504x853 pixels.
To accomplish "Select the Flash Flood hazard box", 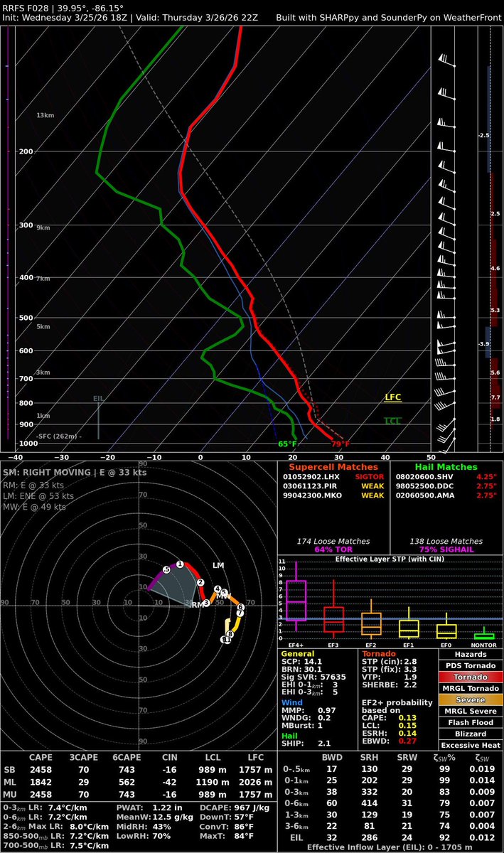I will coord(471,721).
